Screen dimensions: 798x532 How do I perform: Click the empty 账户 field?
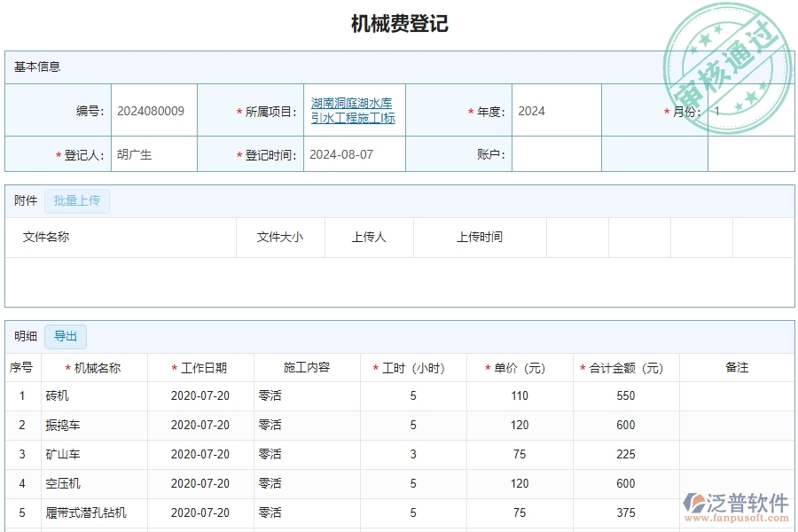click(x=555, y=154)
